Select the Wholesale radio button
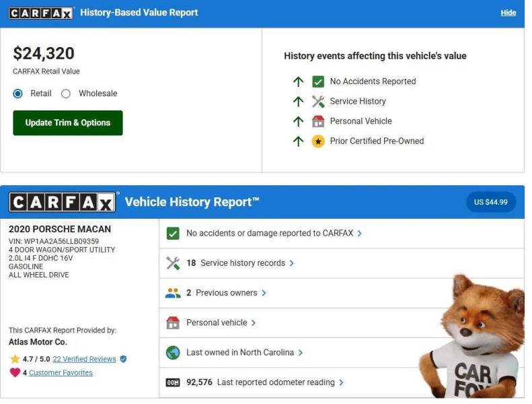This screenshot has height=404, width=532. [66, 94]
